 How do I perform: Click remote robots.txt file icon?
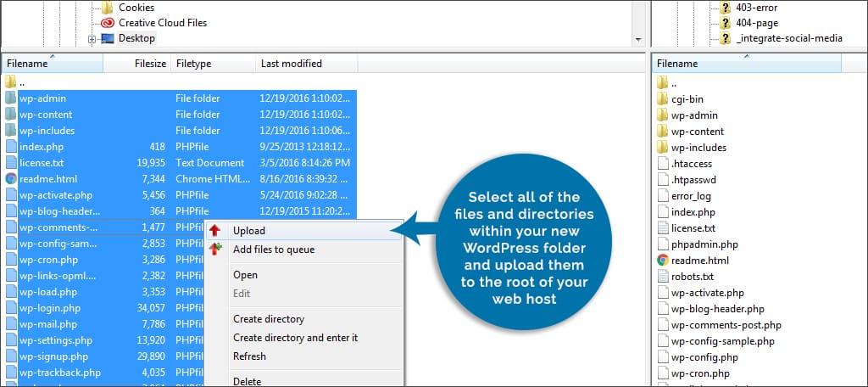(x=663, y=276)
